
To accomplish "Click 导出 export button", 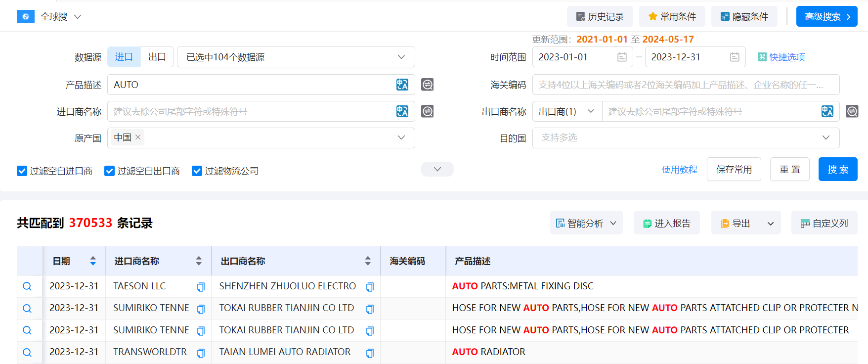I will [736, 223].
